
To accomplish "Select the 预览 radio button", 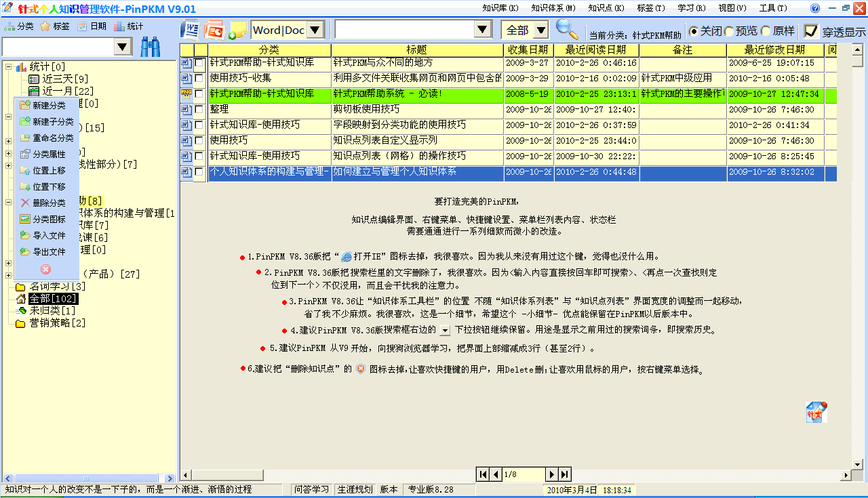I will pos(729,31).
